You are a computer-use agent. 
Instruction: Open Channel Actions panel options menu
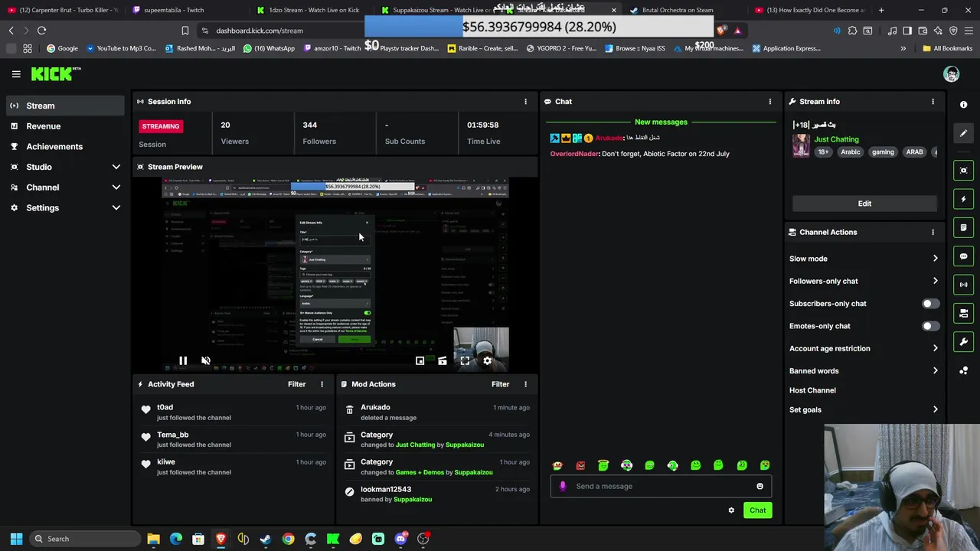pyautogui.click(x=933, y=232)
